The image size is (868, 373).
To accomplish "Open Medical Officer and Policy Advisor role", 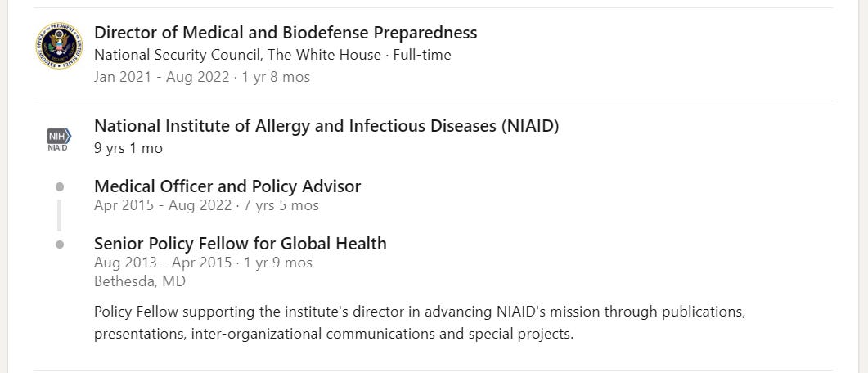I will point(227,186).
